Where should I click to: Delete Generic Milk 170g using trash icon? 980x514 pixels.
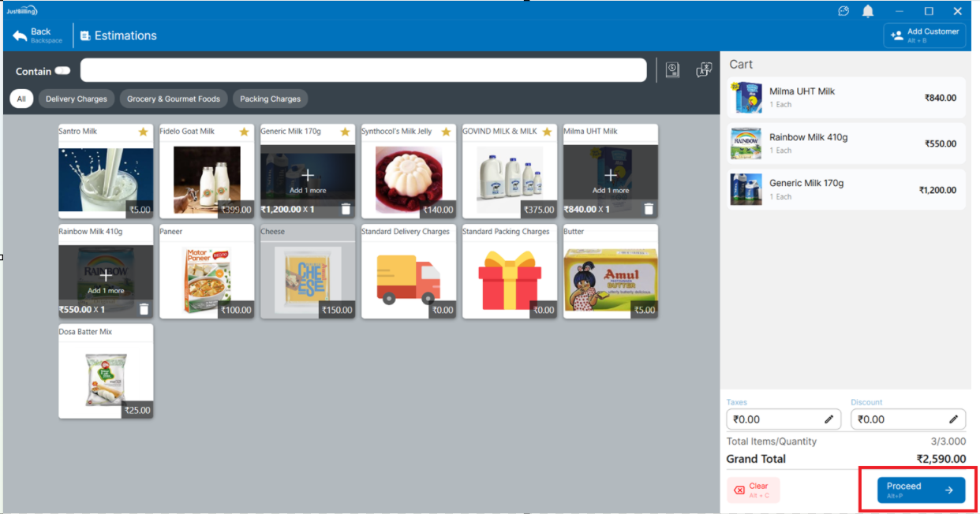pos(346,209)
